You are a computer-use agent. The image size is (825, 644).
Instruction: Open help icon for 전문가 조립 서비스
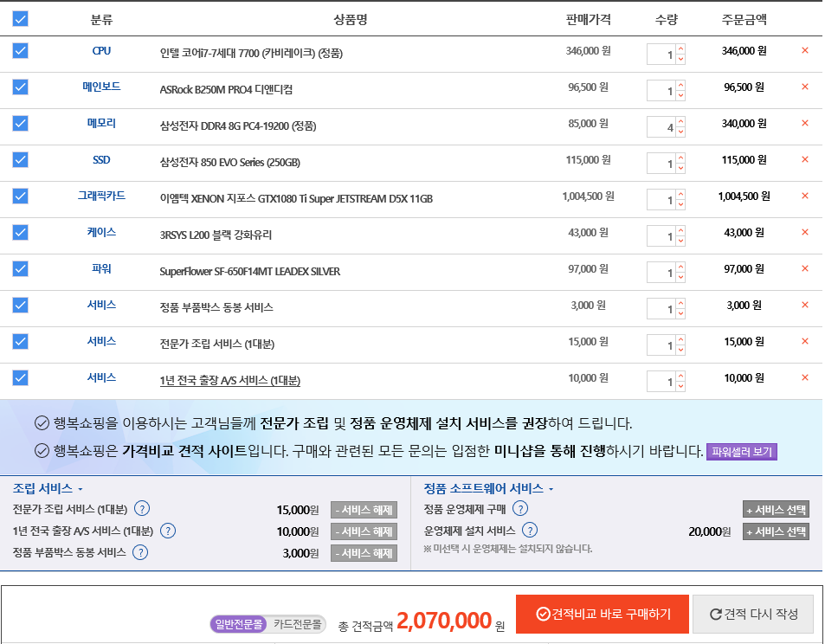142,509
